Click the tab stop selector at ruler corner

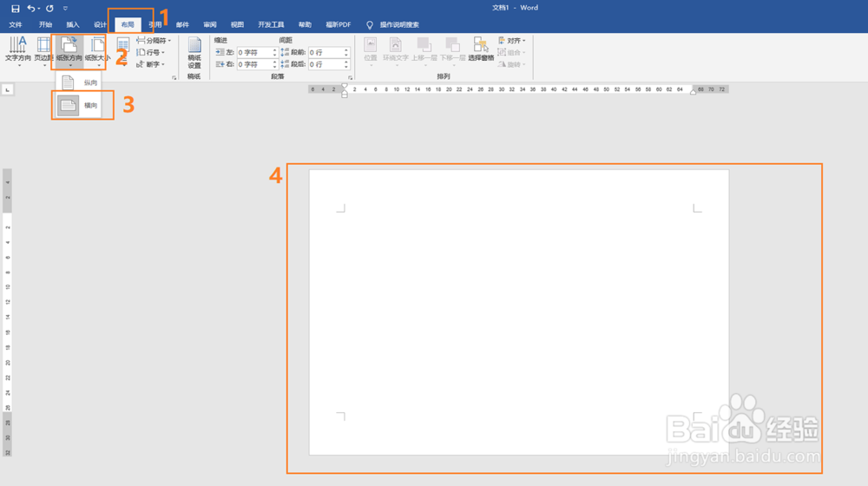point(8,89)
